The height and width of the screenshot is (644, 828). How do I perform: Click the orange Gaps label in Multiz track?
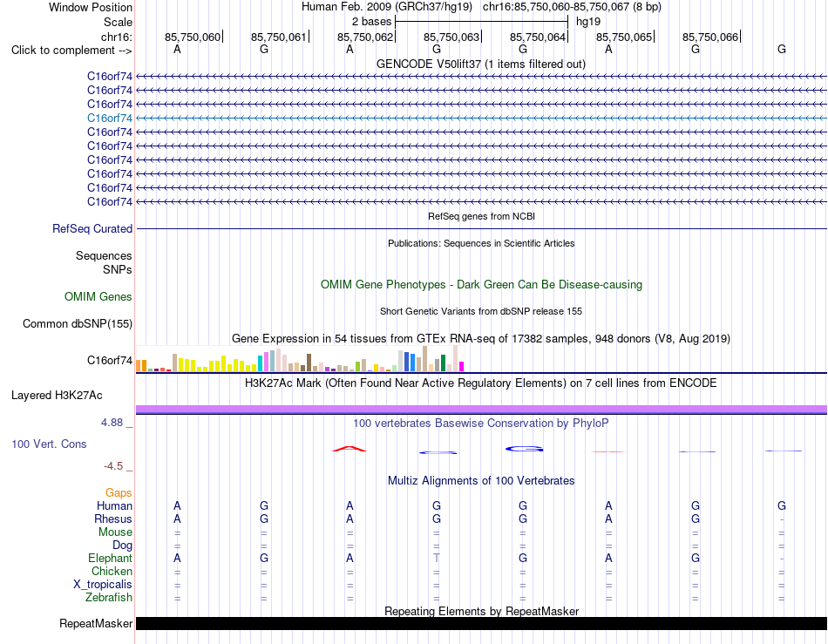tap(119, 492)
